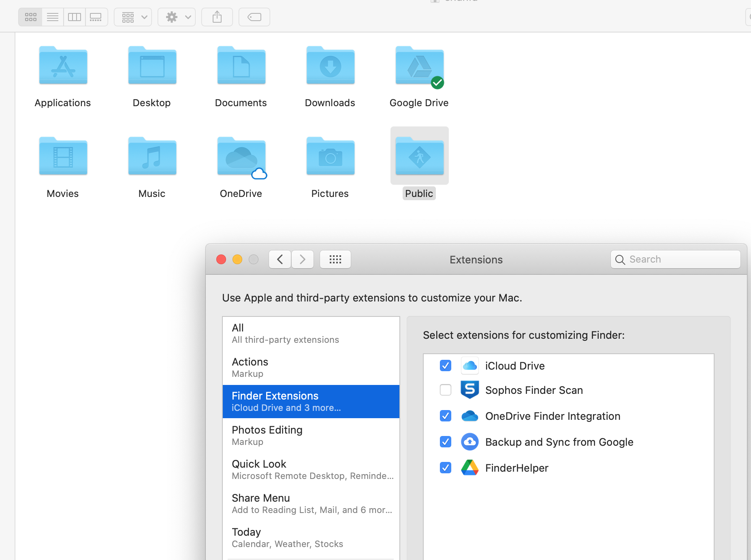Open the group-by dropdown in Finder toolbar
Viewport: 751px width, 560px height.
pos(133,17)
